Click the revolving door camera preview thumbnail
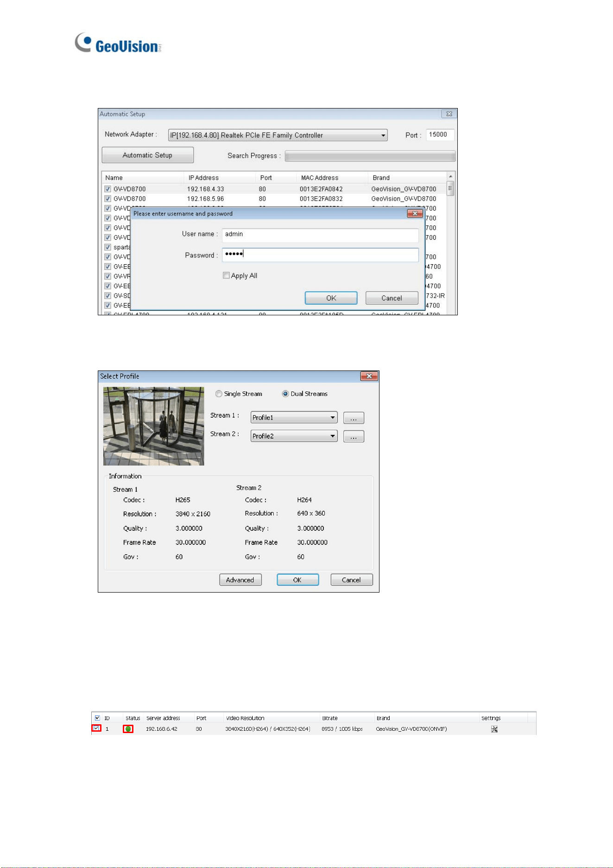The height and width of the screenshot is (868, 613). coord(154,426)
